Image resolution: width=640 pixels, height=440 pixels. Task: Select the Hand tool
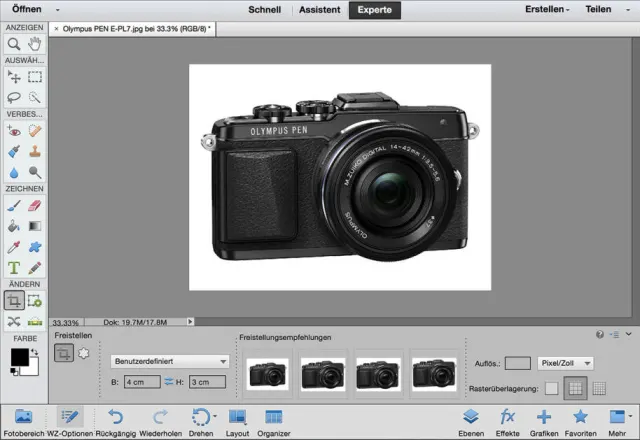35,44
